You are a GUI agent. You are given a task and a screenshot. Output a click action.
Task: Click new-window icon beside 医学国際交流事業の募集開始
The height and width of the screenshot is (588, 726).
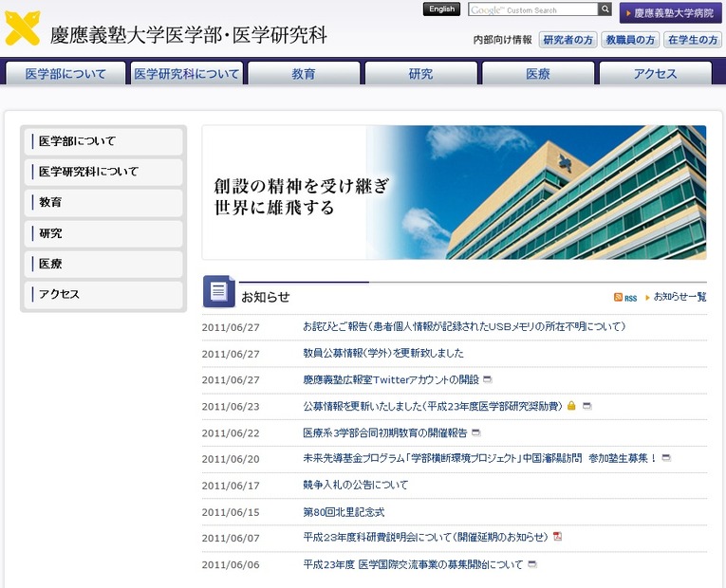click(x=532, y=564)
